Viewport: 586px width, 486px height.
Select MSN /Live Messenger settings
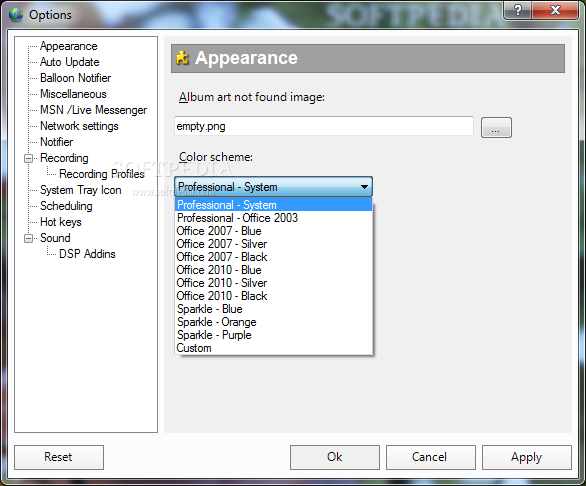[x=93, y=110]
